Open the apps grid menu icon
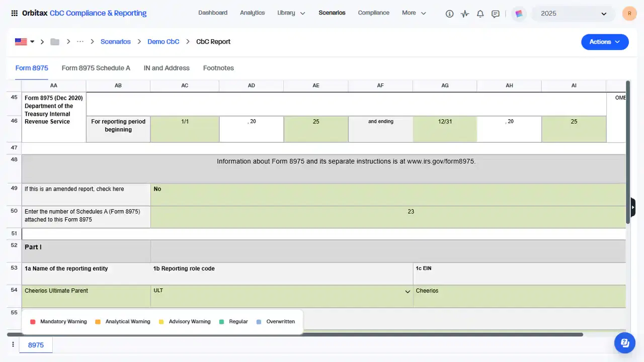Image resolution: width=644 pixels, height=362 pixels. [x=14, y=13]
